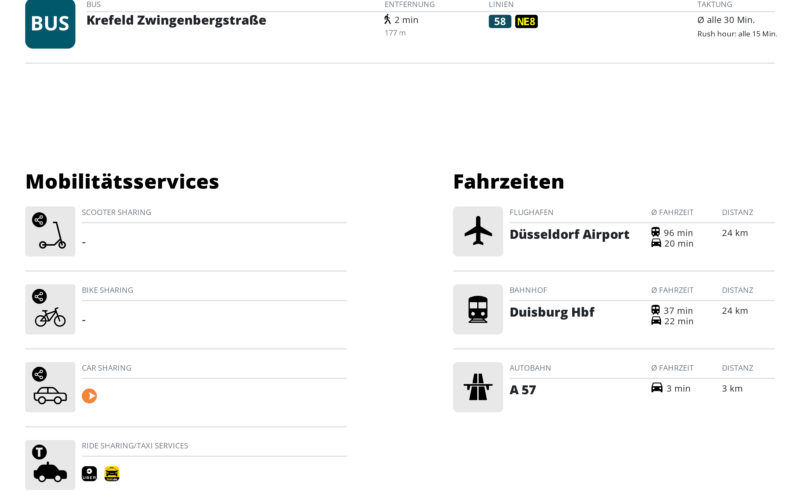Click the Fahrzeiten heading
Viewport: 800px width, 500px height.
(509, 182)
